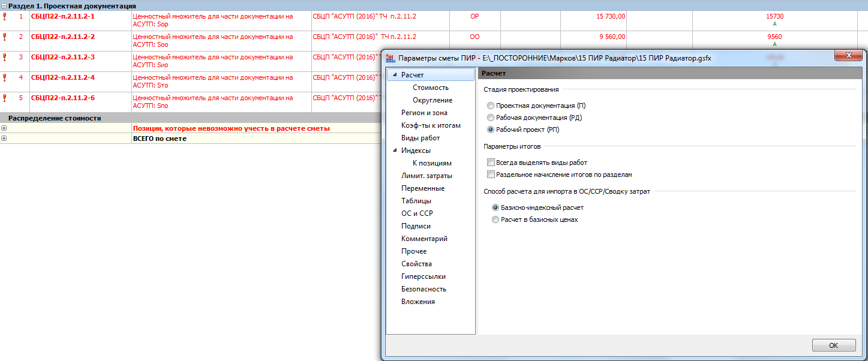Screen dimensions: 868x361
Task: Click row 2 source СБЦП "АСУТП (2016)" cell
Action: pos(380,41)
